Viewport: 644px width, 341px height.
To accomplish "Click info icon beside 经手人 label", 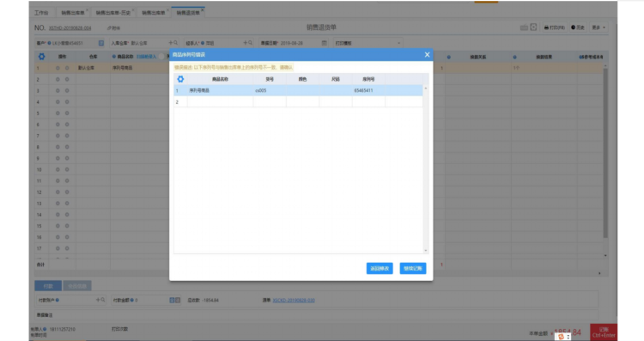I will [203, 43].
